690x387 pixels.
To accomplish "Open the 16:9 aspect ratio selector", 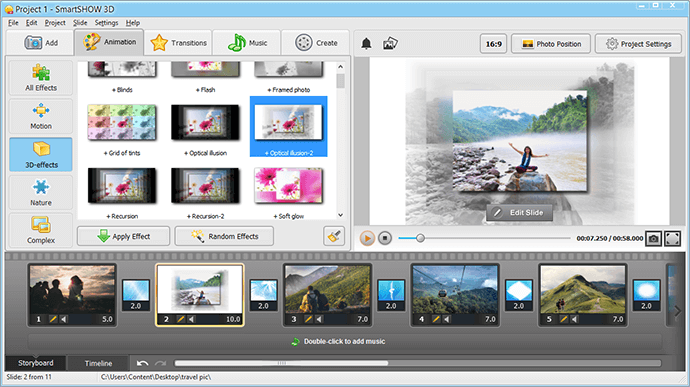I will tap(493, 44).
